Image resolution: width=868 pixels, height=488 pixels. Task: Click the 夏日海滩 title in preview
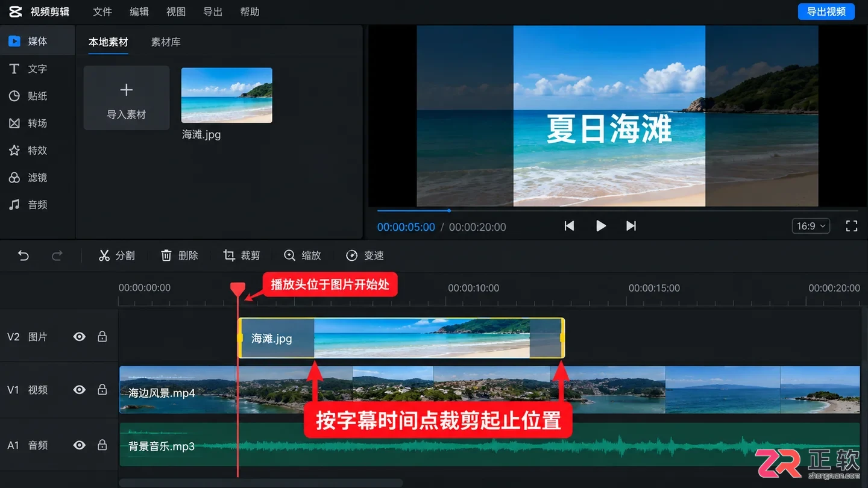click(609, 128)
